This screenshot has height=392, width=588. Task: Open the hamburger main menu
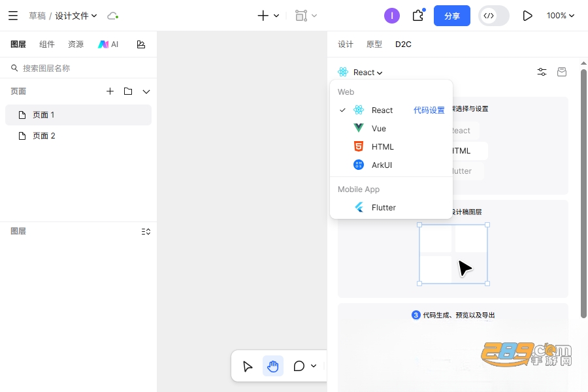pos(13,16)
